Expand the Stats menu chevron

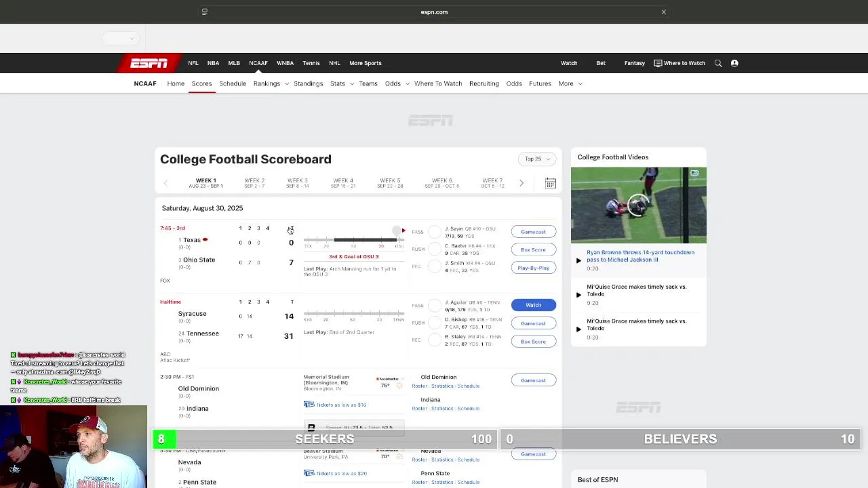point(351,84)
